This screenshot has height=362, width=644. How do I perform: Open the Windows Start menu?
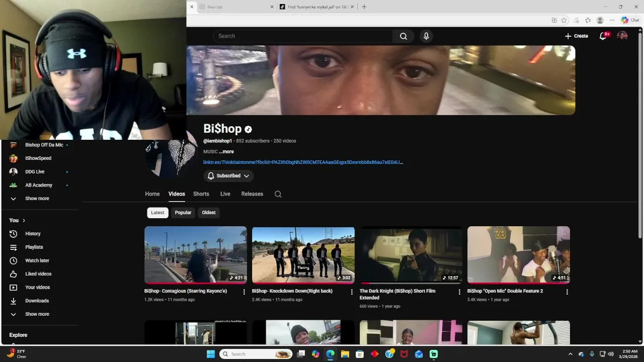(x=211, y=354)
